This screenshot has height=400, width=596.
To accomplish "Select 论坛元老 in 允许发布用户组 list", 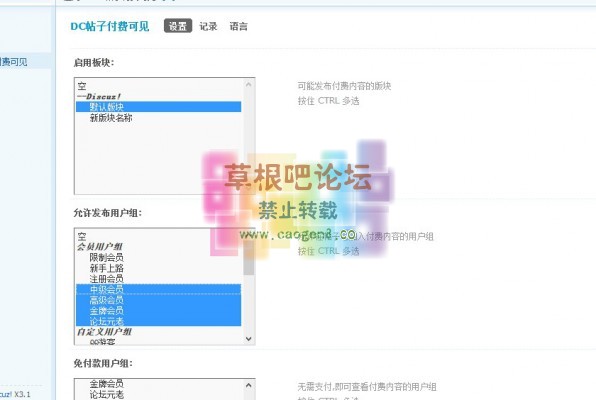I will click(159, 321).
